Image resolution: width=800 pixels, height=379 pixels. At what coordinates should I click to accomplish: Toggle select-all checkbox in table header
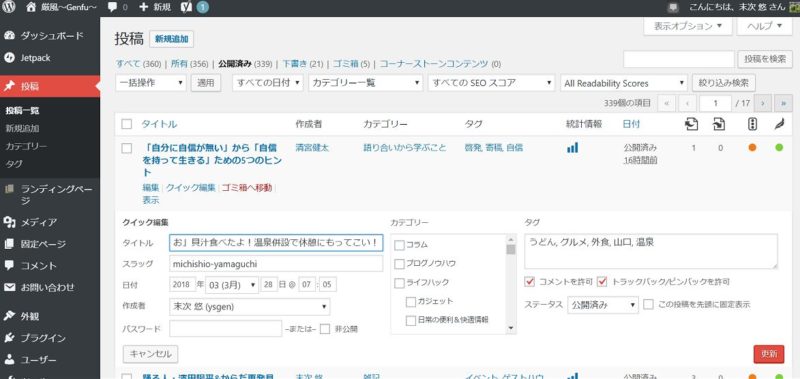pyautogui.click(x=127, y=124)
